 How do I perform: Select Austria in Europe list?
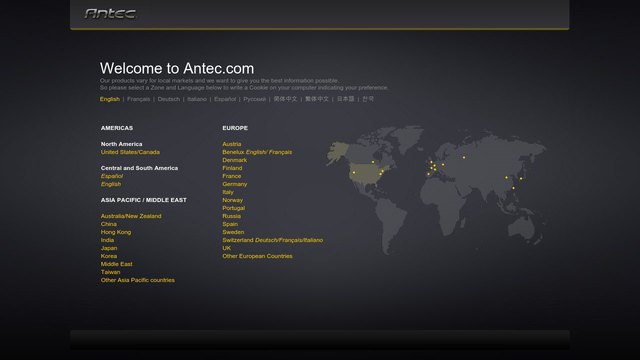tap(231, 144)
